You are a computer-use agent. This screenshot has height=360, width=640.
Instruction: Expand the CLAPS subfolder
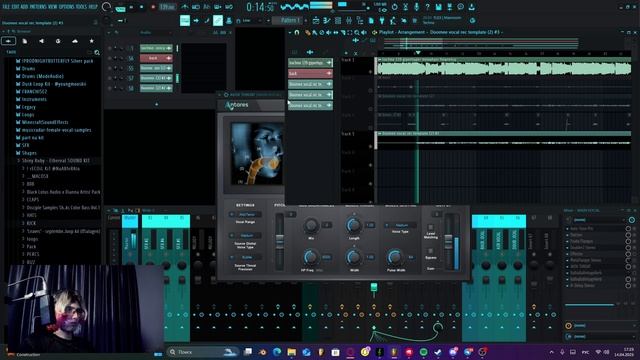33,200
